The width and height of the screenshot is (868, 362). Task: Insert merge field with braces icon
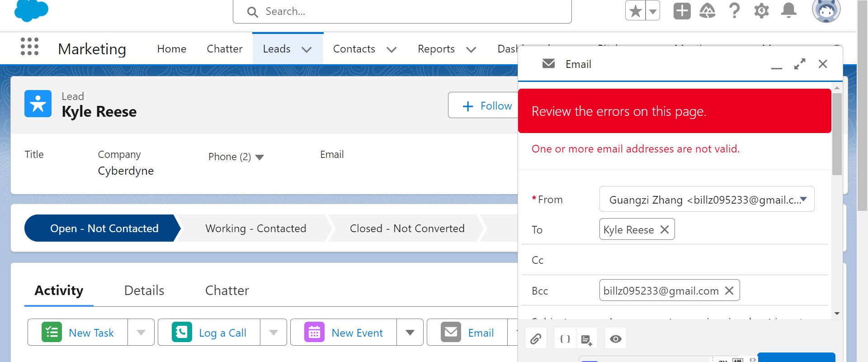(x=565, y=338)
